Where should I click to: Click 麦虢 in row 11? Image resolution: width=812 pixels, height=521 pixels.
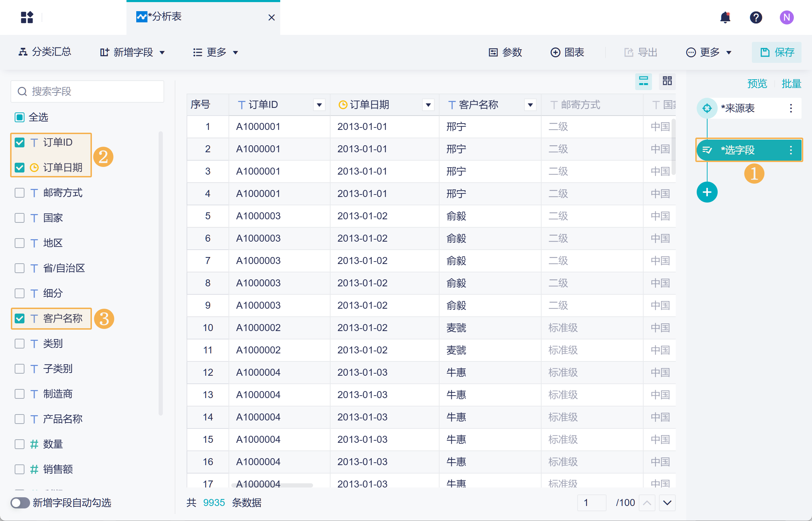click(x=456, y=350)
